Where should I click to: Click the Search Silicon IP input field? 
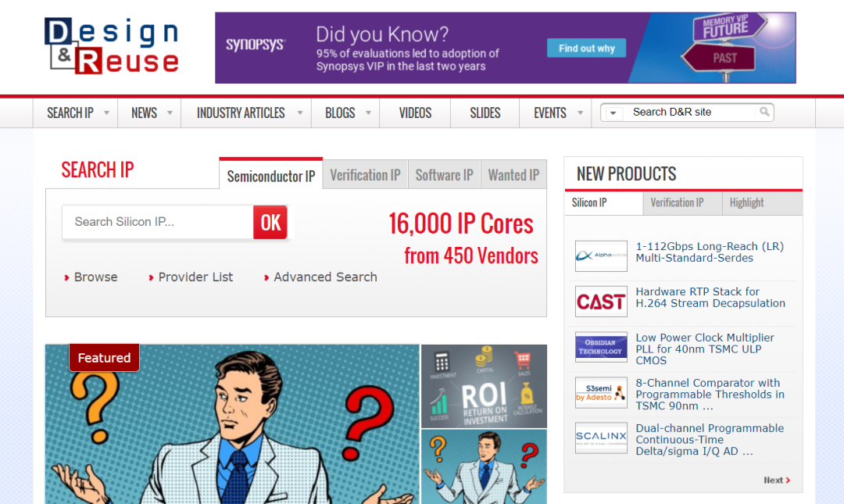(158, 222)
